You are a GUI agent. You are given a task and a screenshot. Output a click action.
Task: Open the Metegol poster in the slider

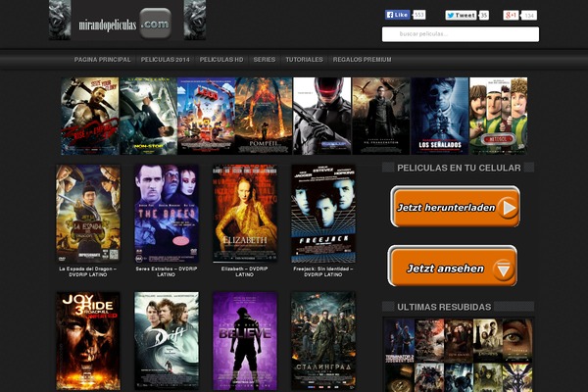click(499, 116)
